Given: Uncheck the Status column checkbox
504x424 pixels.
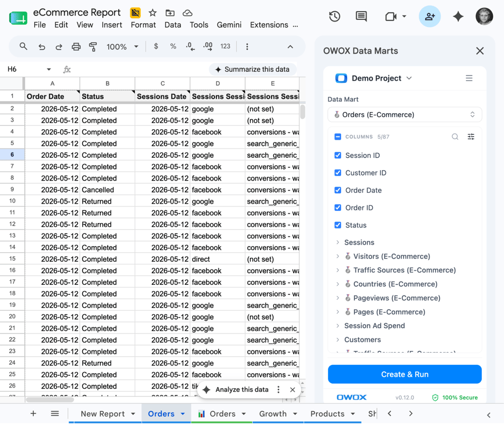Looking at the screenshot, I should click(x=337, y=225).
